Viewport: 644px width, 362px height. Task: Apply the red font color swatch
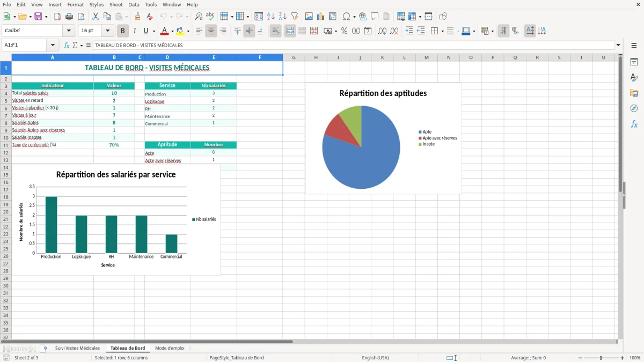click(165, 31)
